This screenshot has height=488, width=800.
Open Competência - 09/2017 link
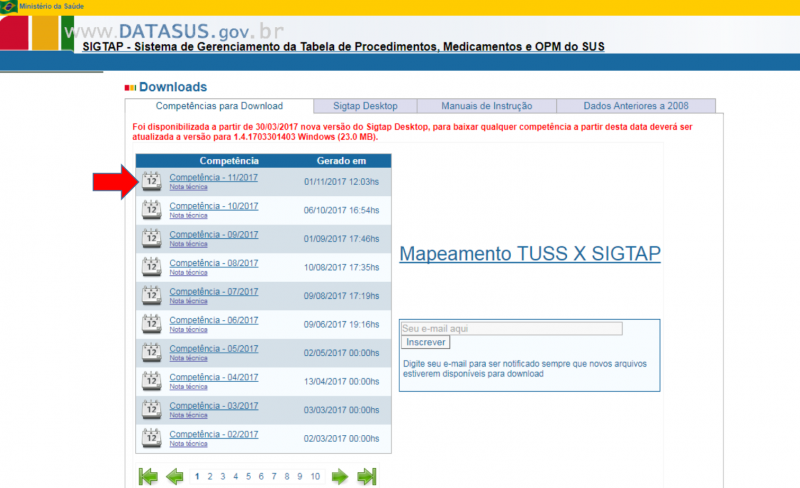pyautogui.click(x=214, y=234)
